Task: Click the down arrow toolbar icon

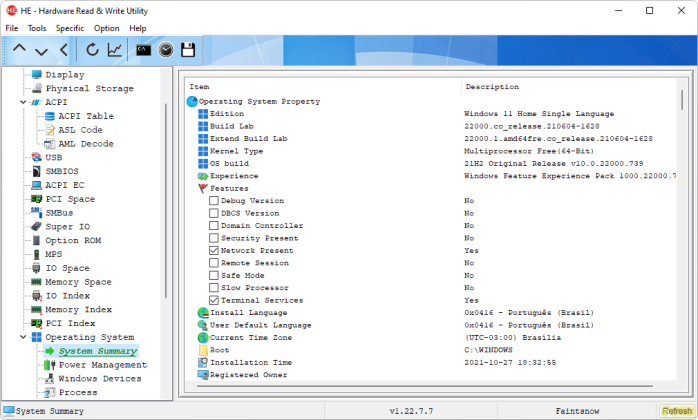Action: click(42, 50)
